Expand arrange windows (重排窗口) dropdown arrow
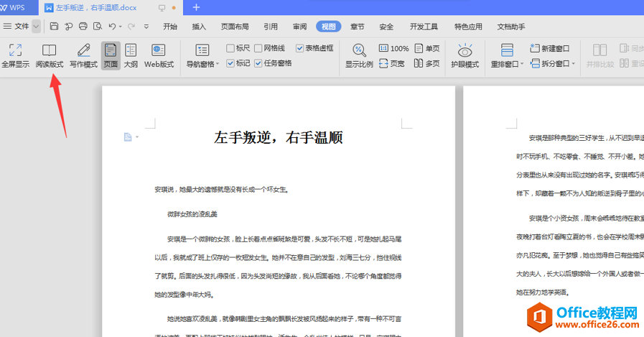 point(522,64)
